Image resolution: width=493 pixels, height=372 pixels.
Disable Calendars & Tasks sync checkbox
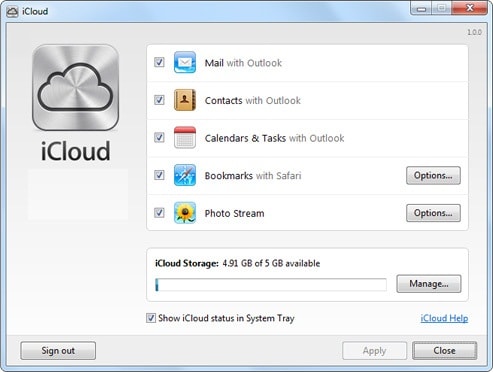pyautogui.click(x=159, y=138)
